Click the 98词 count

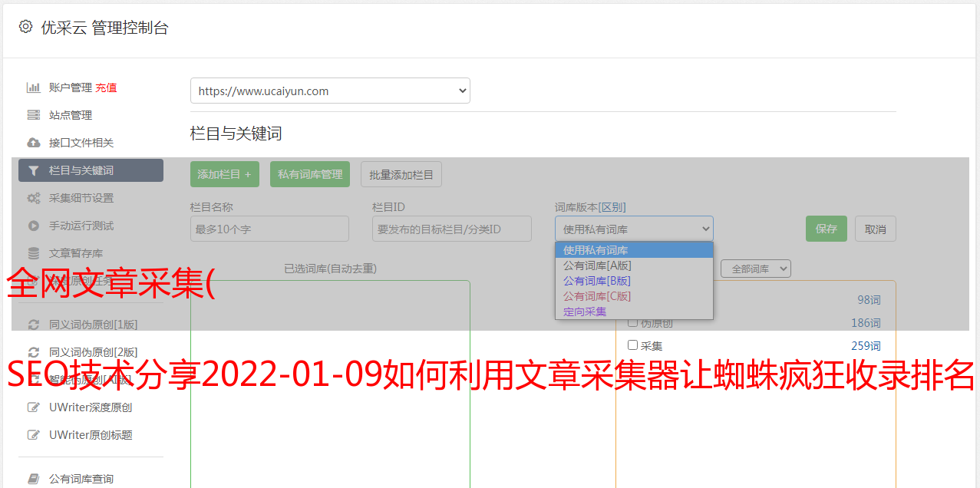(869, 300)
